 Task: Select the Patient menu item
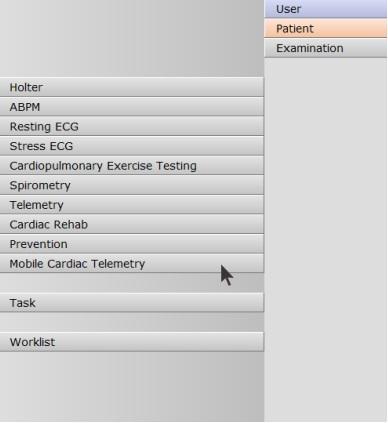[326, 28]
